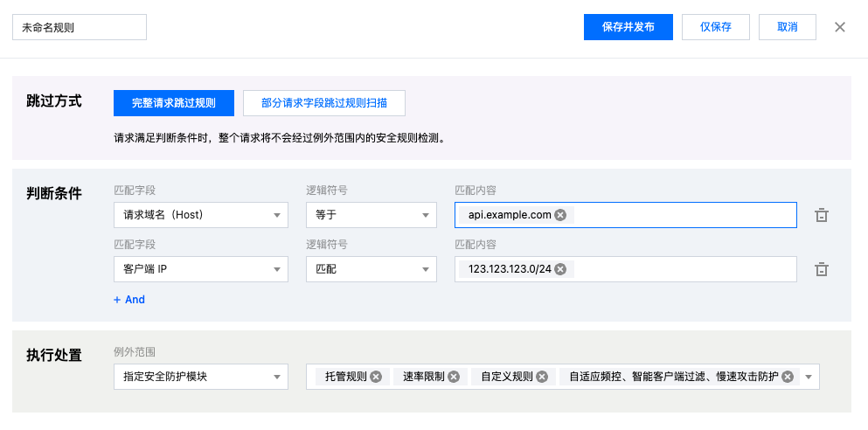Remove the 自适应频控 tag
Viewport: 868px width, 430px height.
click(788, 377)
